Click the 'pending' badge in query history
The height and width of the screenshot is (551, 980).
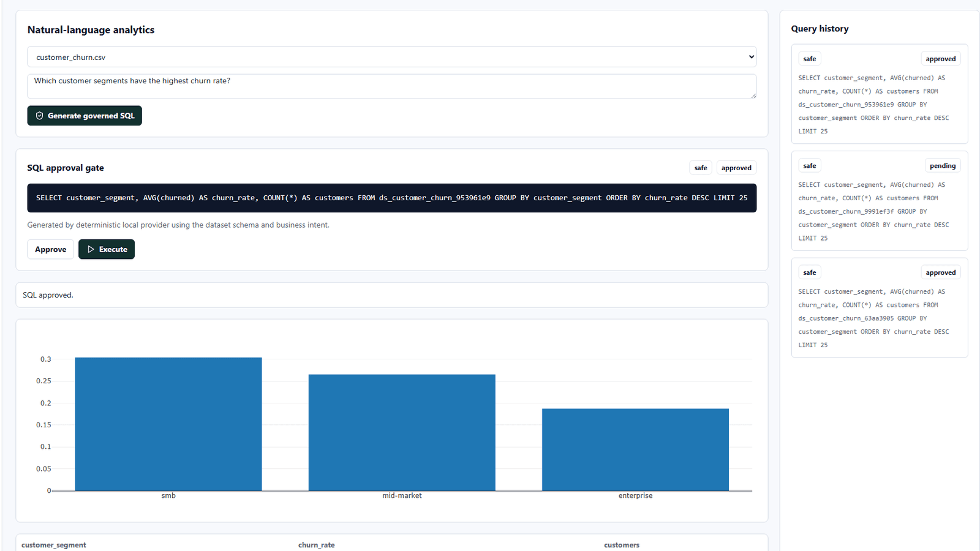click(x=942, y=166)
